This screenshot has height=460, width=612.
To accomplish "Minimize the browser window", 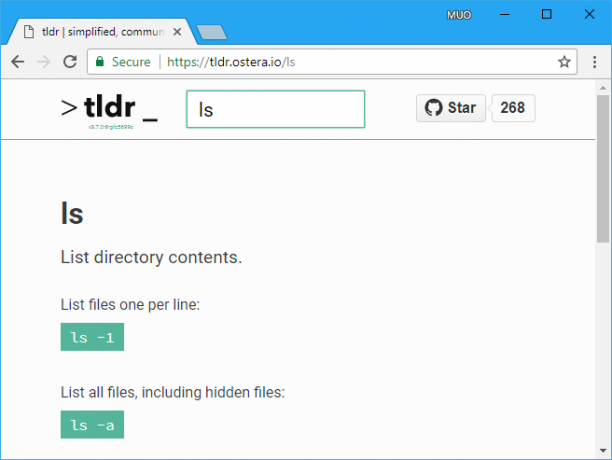I will coord(505,14).
